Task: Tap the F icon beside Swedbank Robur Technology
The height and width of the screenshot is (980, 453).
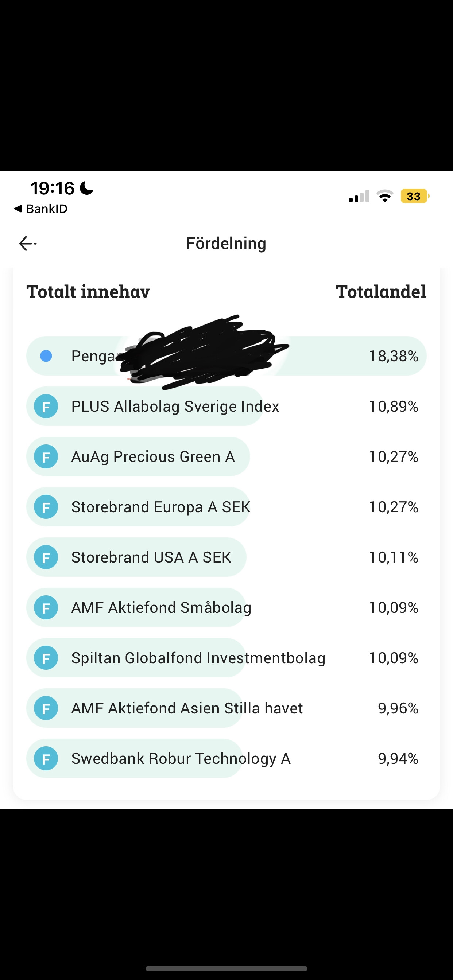Action: pos(46,759)
